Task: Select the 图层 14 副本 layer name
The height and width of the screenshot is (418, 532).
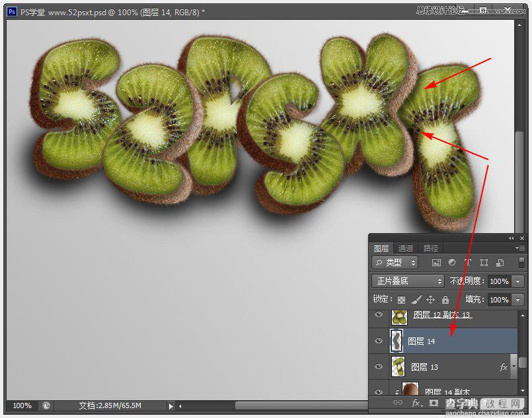Action: 447,392
